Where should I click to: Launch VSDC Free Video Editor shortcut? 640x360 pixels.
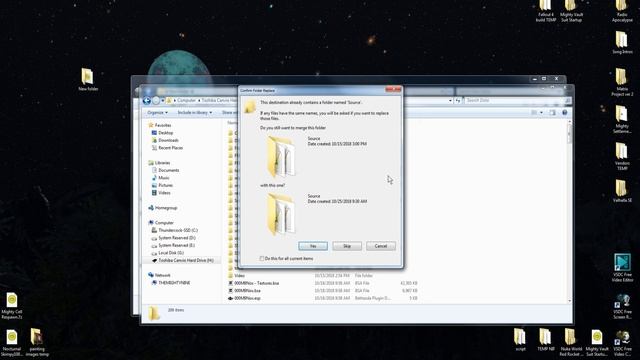[622, 268]
